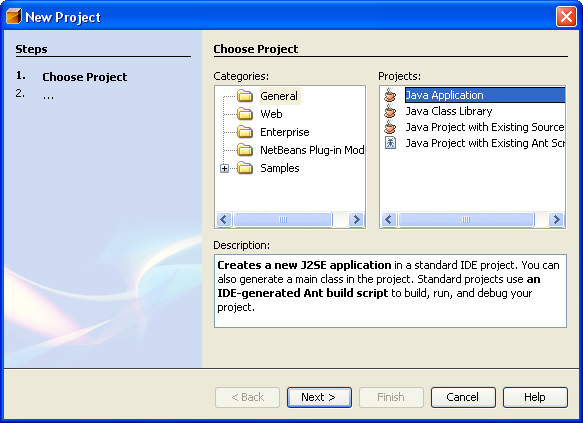583x423 pixels.
Task: Click the General category folder icon
Action: coord(245,96)
